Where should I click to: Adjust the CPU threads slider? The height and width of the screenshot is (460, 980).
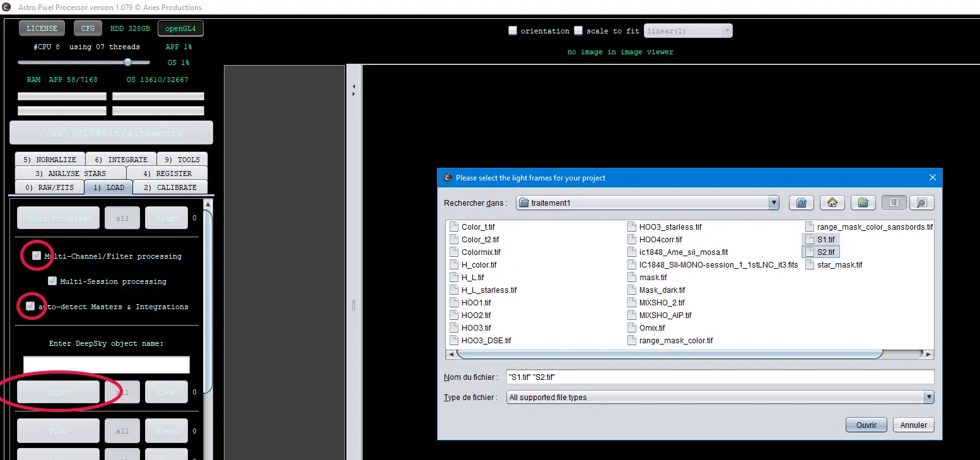127,62
